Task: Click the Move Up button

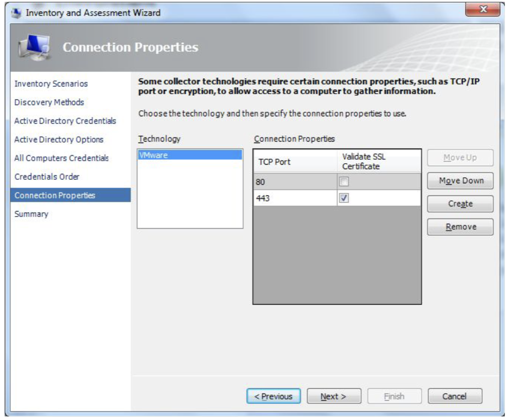Action: pos(460,158)
